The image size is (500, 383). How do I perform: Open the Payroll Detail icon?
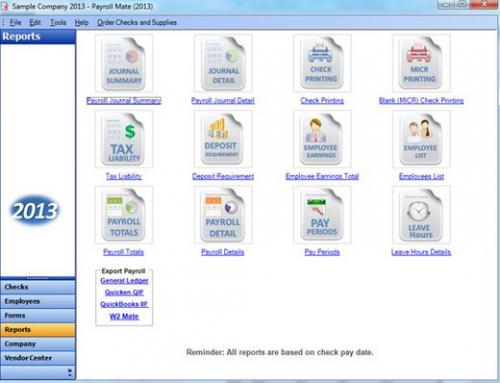(x=223, y=215)
